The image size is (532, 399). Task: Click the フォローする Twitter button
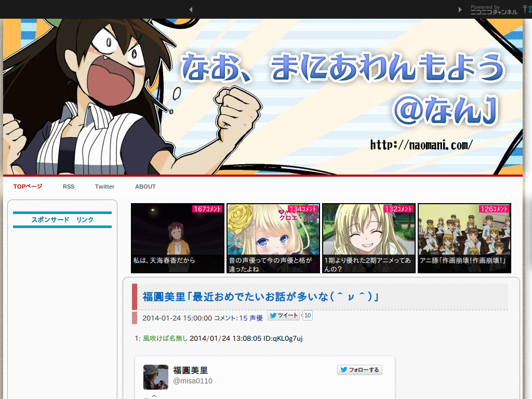(x=360, y=370)
